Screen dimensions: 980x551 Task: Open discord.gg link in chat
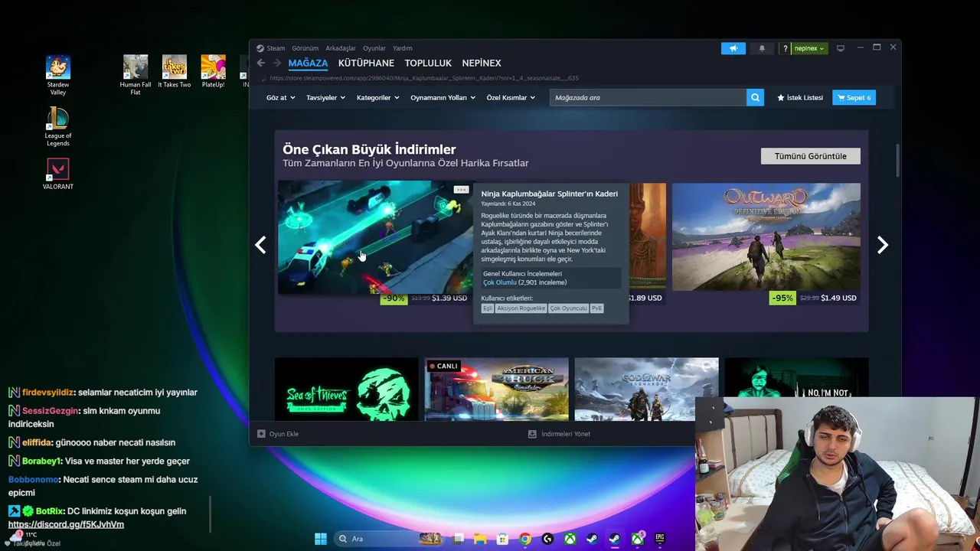[66, 524]
